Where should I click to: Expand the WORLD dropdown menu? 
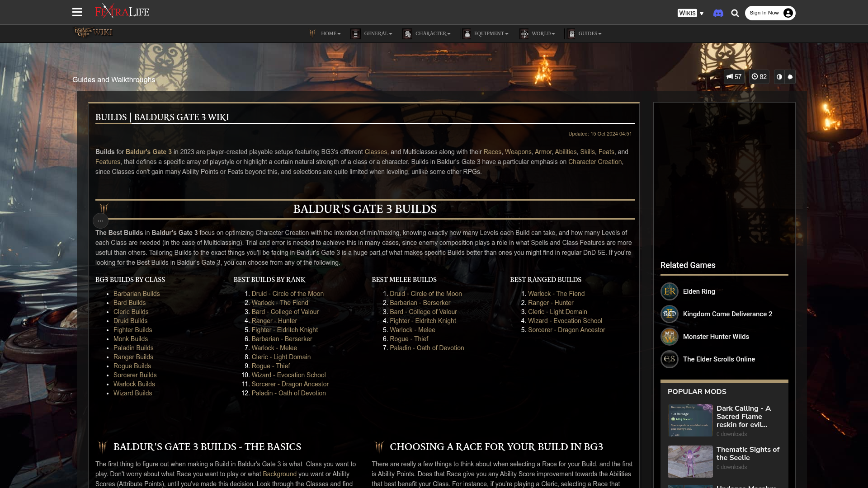click(543, 33)
